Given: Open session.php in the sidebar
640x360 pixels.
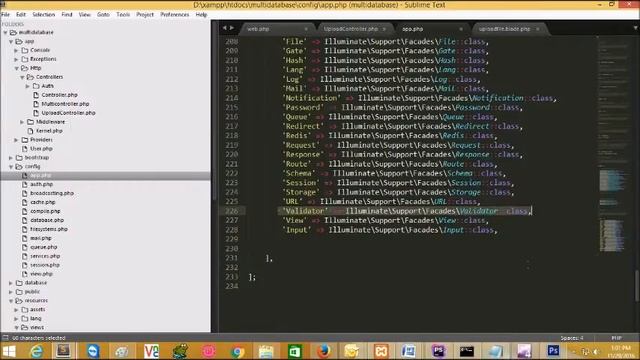Looking at the screenshot, I should [x=45, y=265].
